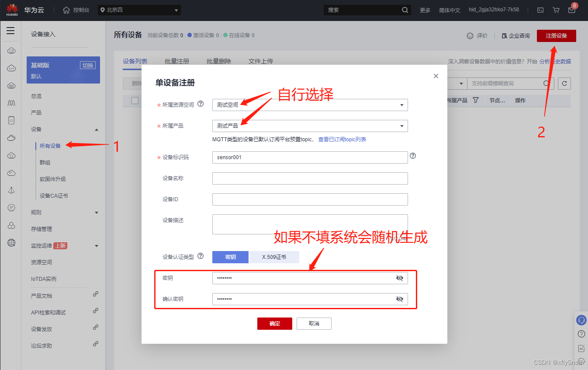Open 更多 in the top bar

pyautogui.click(x=425, y=10)
